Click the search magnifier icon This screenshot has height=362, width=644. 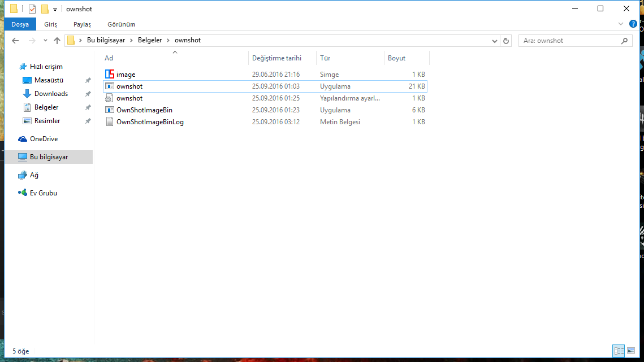tap(624, 41)
